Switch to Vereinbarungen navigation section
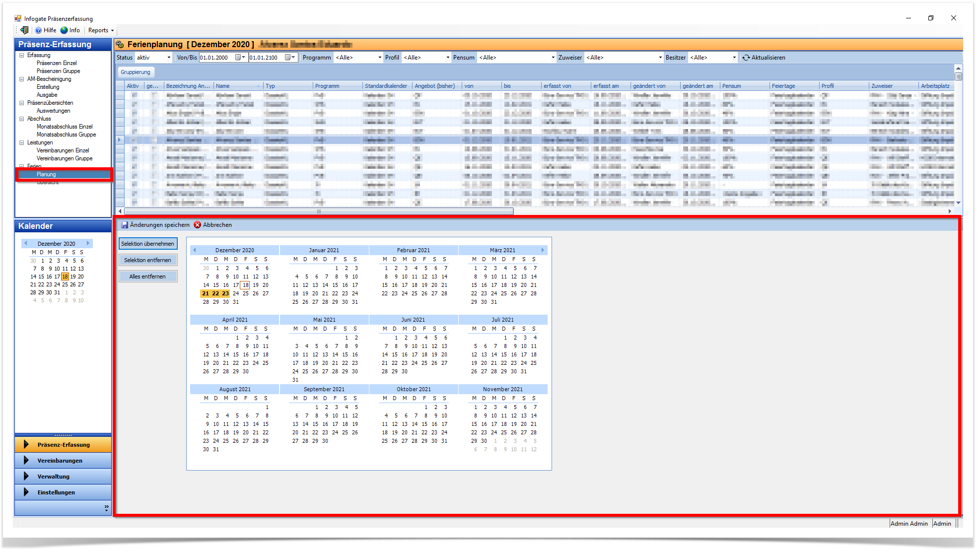Viewport: 980px width, 552px height. point(63,461)
